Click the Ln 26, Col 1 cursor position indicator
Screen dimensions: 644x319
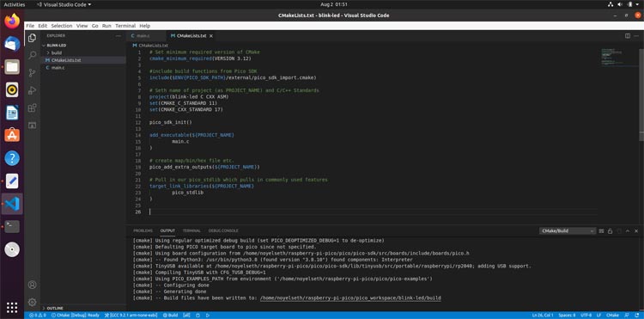point(543,316)
